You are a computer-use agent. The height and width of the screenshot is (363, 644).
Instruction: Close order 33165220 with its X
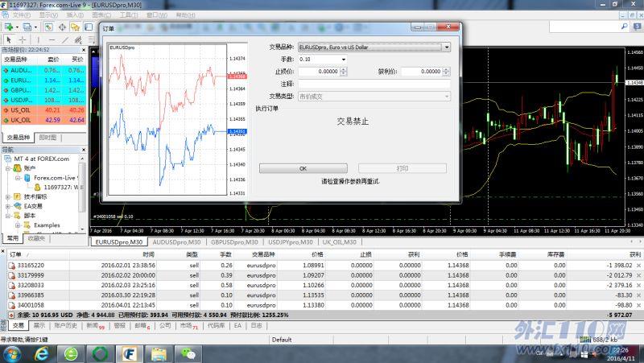coord(638,266)
